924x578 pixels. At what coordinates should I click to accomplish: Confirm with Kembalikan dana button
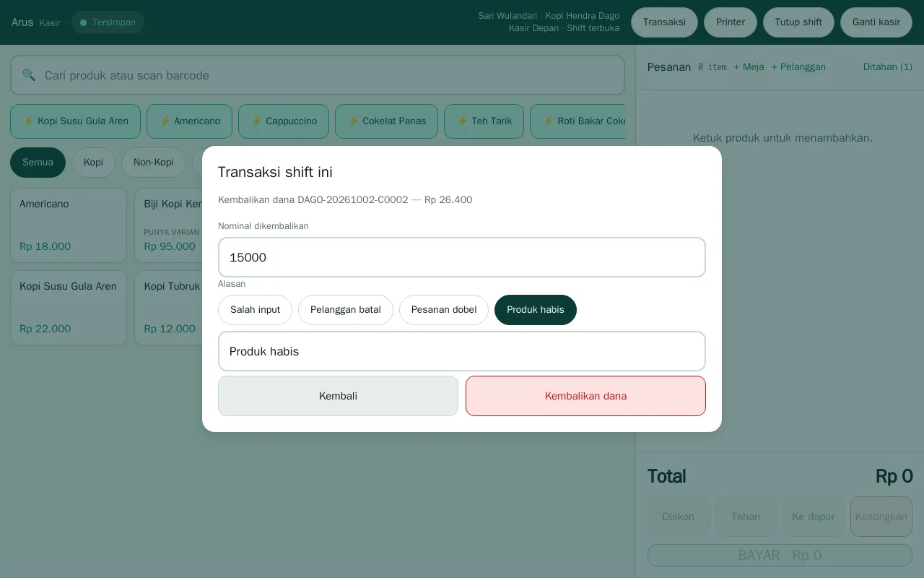click(585, 396)
